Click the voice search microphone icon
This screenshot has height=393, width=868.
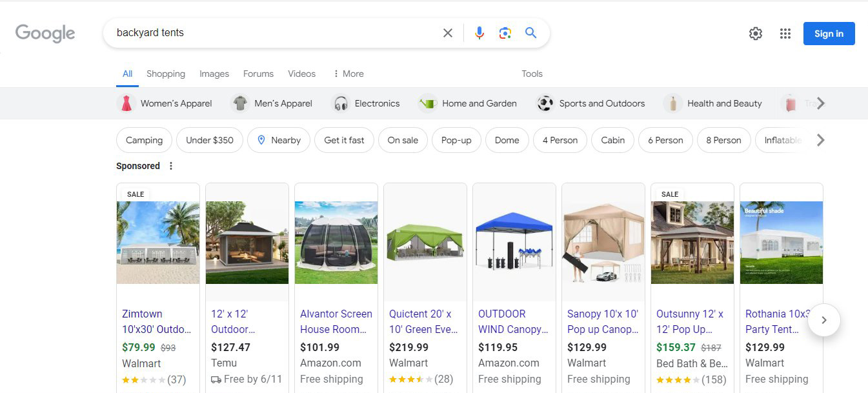pyautogui.click(x=479, y=32)
